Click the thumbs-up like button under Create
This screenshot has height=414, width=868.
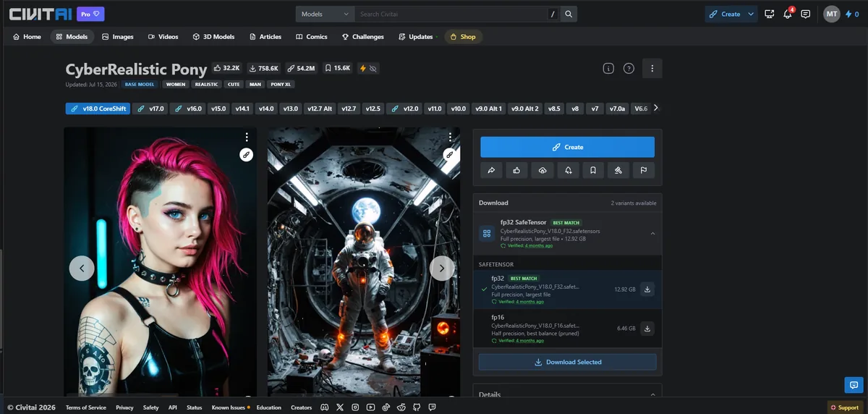click(516, 171)
